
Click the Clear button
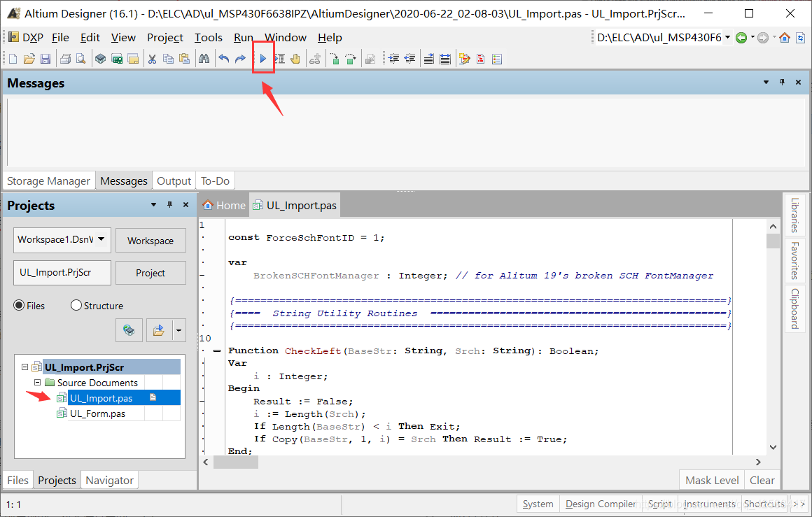coord(762,480)
